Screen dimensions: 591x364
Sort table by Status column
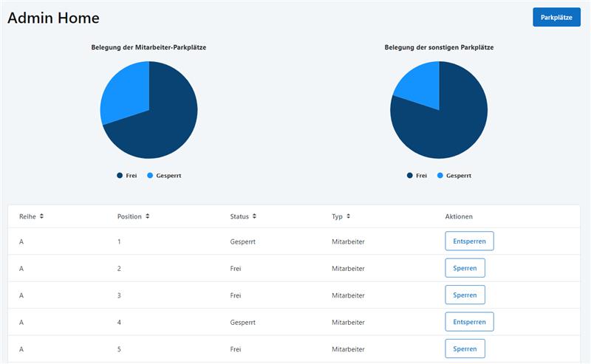(x=243, y=216)
